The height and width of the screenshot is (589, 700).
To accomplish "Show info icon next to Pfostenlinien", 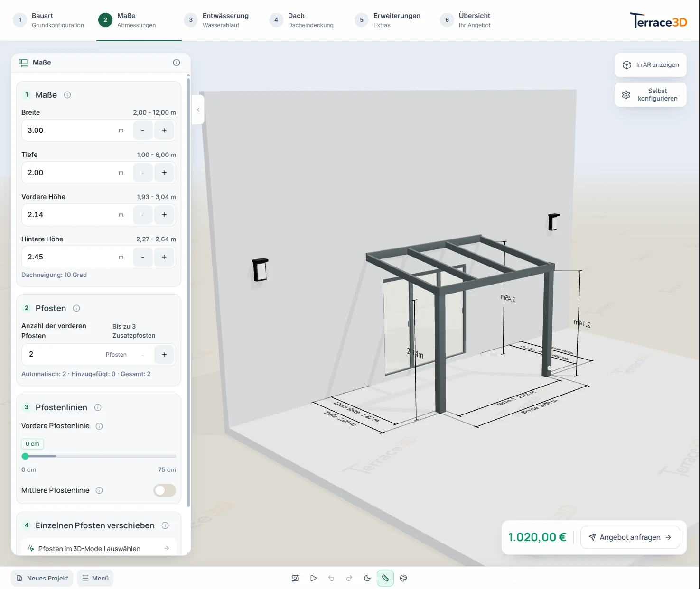I will (98, 407).
